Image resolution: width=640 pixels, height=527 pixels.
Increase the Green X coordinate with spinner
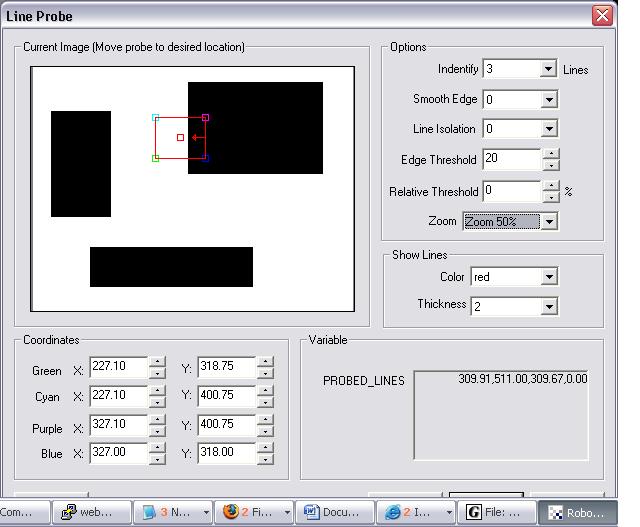(x=157, y=363)
